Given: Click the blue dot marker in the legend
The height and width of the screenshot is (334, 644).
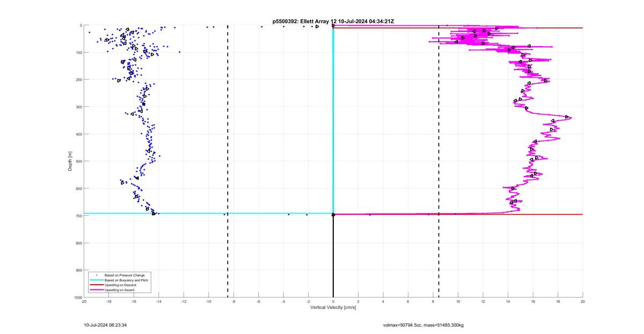Looking at the screenshot, I should [x=96, y=275].
